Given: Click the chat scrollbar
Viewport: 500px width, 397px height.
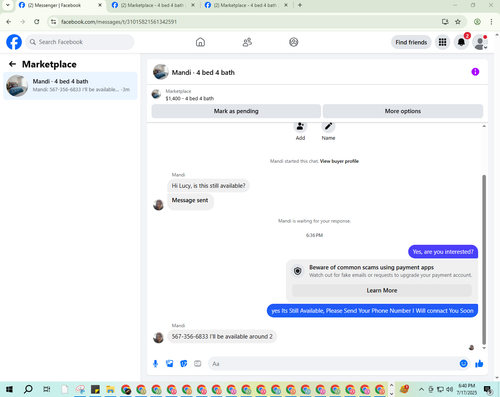Looking at the screenshot, I should click(x=484, y=259).
